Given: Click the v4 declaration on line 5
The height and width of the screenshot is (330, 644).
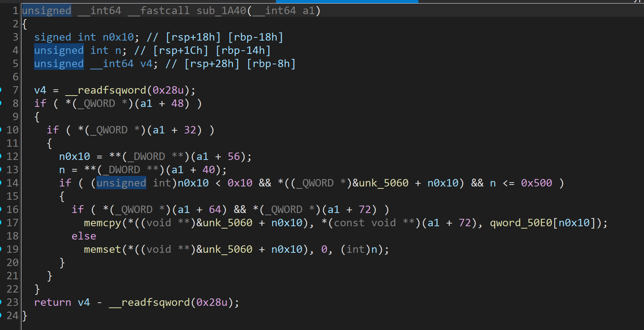Looking at the screenshot, I should [146, 64].
